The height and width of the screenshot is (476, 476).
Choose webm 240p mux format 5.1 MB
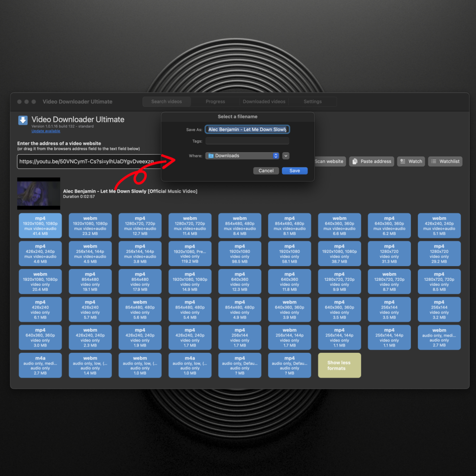439,226
